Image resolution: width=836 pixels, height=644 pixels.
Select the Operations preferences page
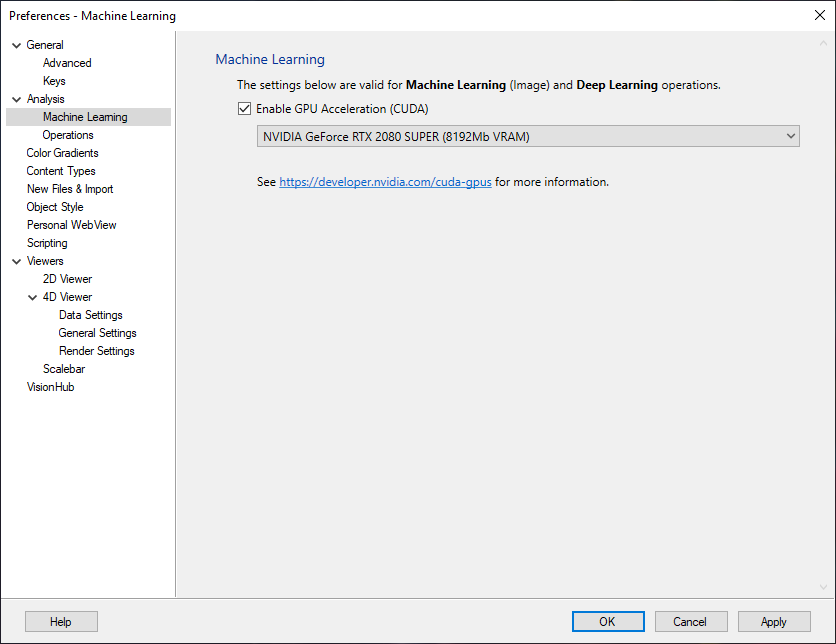(68, 134)
